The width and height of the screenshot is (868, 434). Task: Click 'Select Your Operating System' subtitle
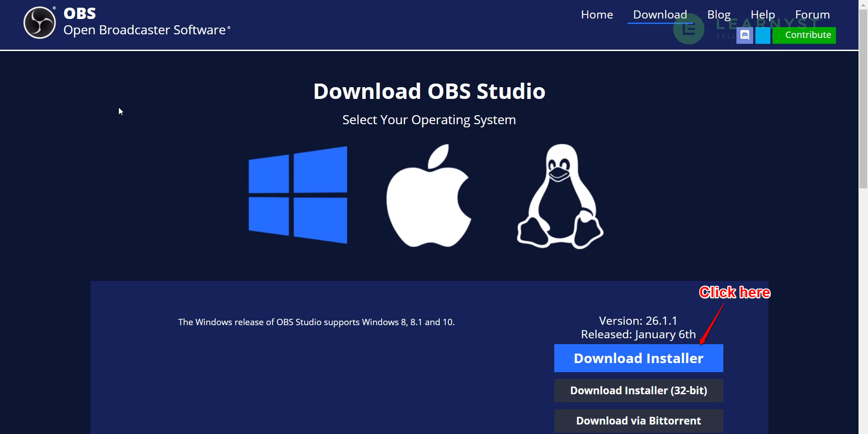(429, 120)
